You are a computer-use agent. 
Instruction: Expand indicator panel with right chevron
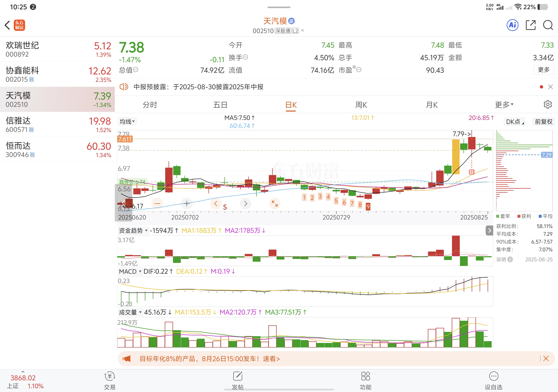[x=489, y=230]
